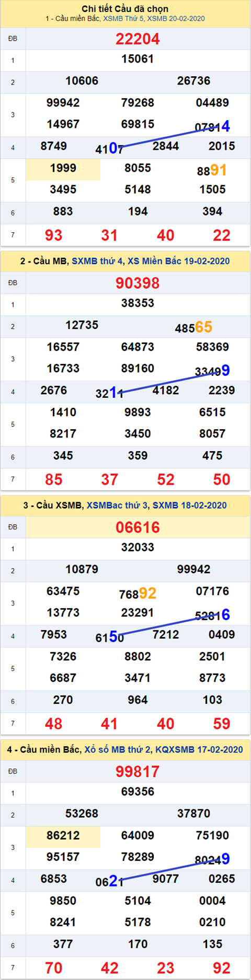Select number 48565 in second table
This screenshot has height=980, width=251.
pos(193,327)
